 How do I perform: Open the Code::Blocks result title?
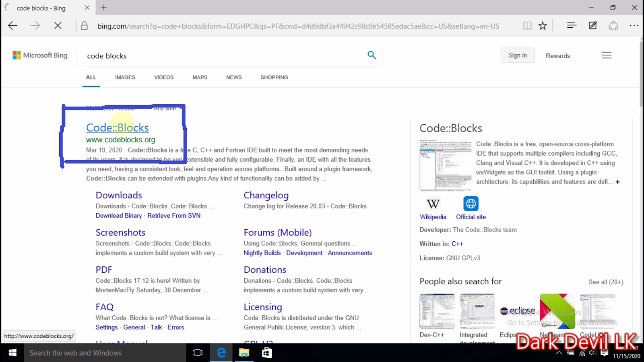pos(118,128)
